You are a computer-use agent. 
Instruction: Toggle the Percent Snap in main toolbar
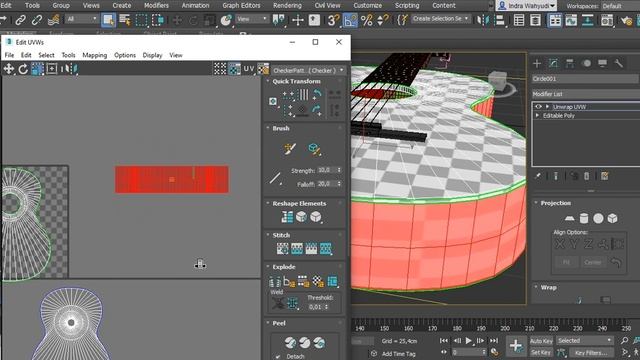[367, 20]
